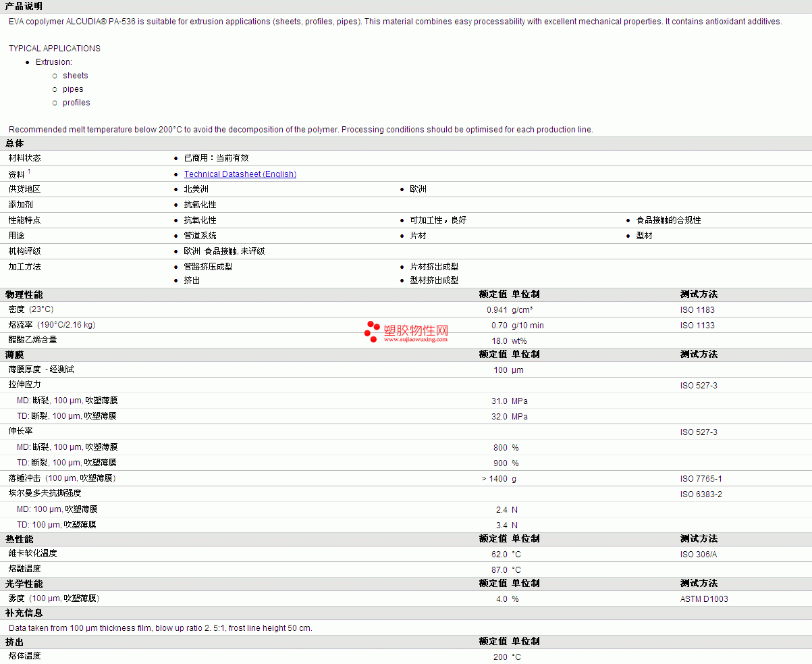The width and height of the screenshot is (812, 664).
Task: Click 片材挤出成型 processing method
Action: click(435, 267)
